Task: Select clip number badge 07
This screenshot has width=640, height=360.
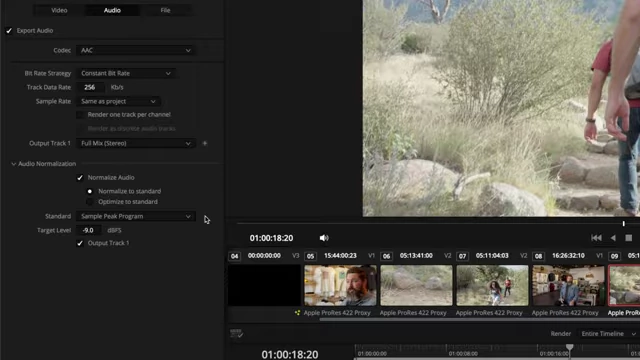Action: coord(462,256)
